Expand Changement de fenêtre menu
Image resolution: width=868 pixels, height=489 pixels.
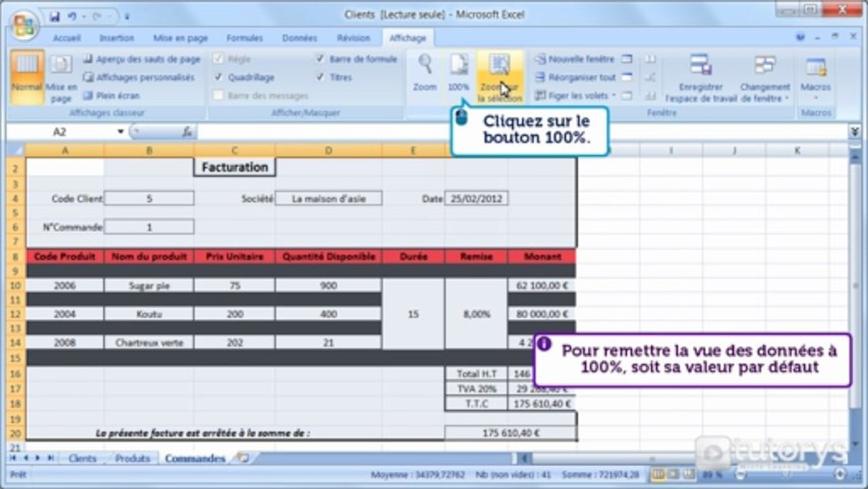pyautogui.click(x=765, y=79)
